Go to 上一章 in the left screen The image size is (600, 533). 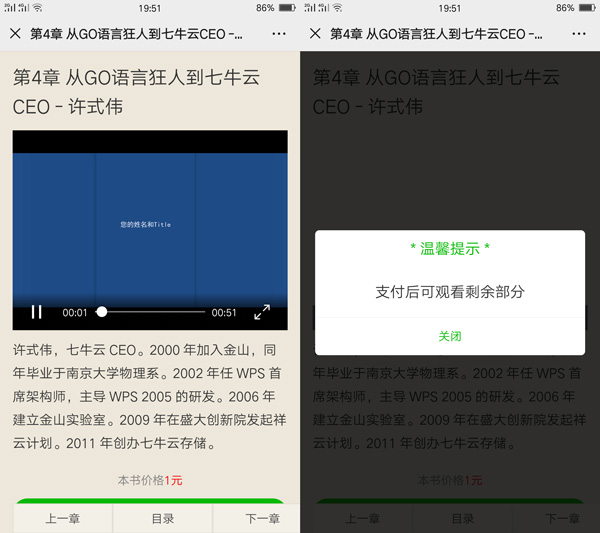(63, 519)
